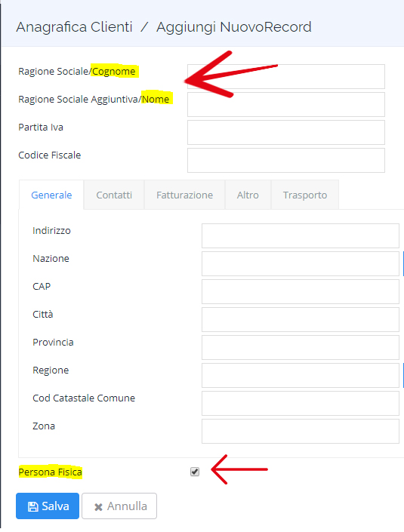
Task: Select the Altro tab
Action: 248,195
